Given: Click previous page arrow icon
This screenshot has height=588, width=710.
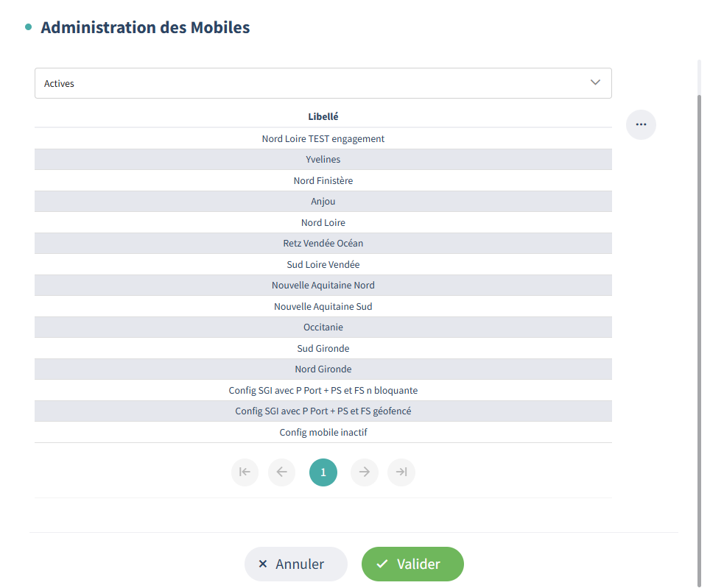Looking at the screenshot, I should point(281,472).
